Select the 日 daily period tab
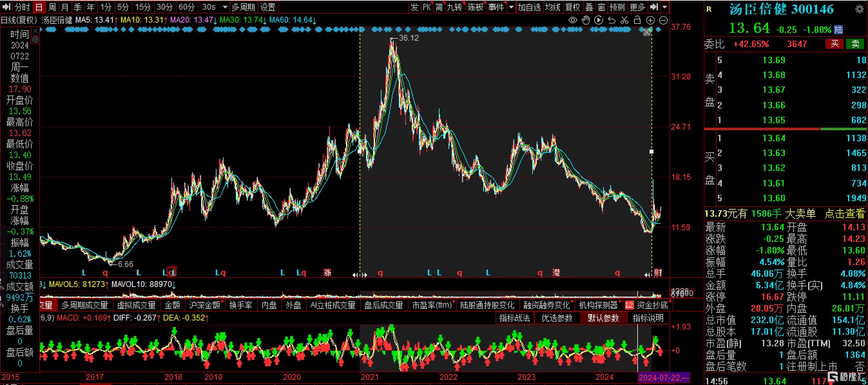Image resolution: width=868 pixels, height=385 pixels. click(x=39, y=7)
